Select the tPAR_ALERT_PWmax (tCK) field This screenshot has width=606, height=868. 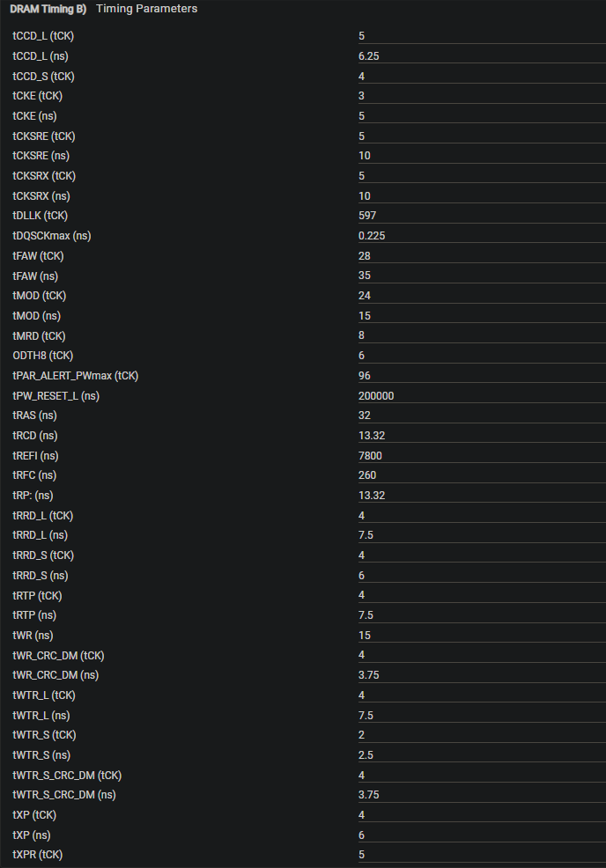click(x=482, y=376)
